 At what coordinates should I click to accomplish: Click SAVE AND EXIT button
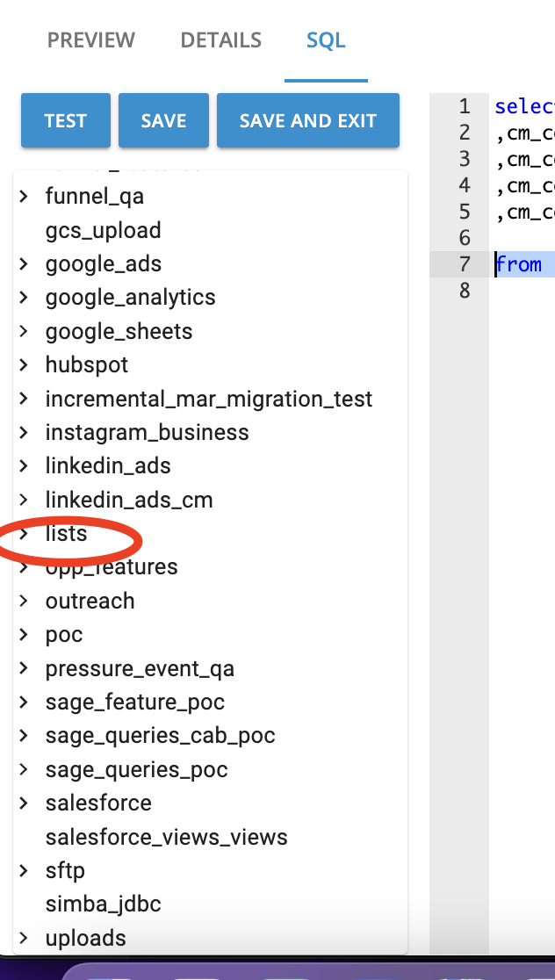[308, 120]
